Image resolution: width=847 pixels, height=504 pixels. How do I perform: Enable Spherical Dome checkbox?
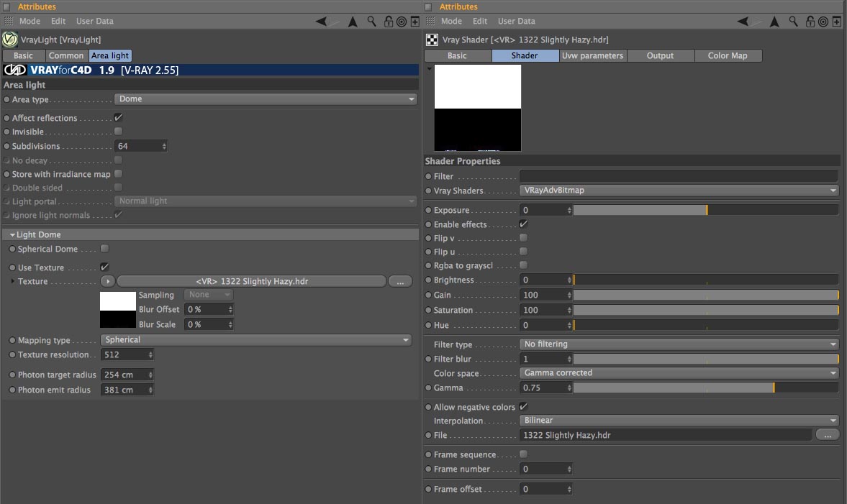(105, 248)
